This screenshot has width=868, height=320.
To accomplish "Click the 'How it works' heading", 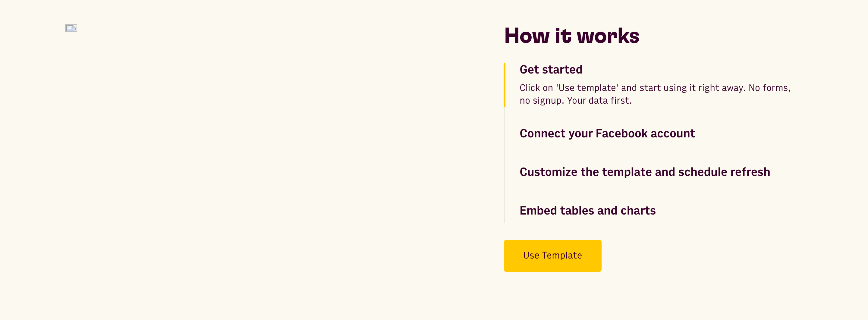I will click(571, 36).
